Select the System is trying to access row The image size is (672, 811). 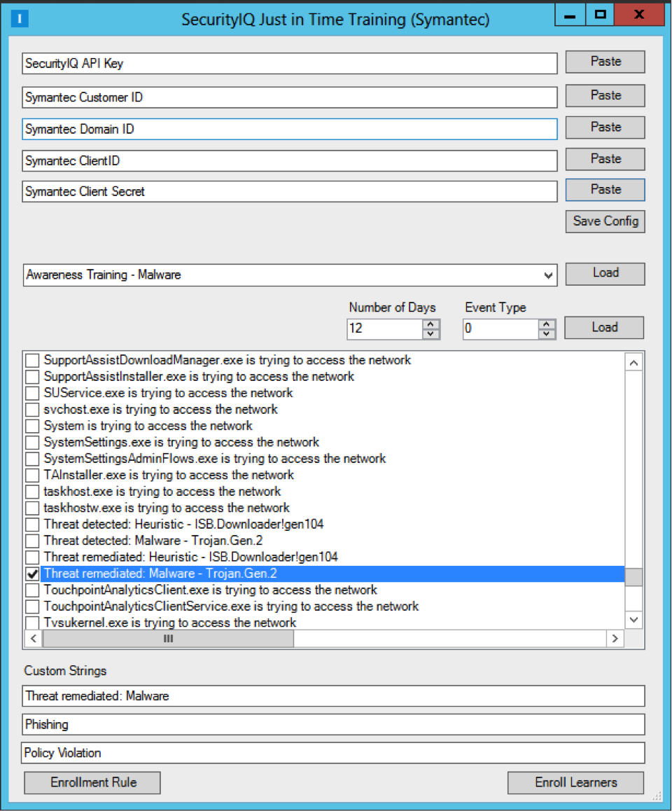(148, 426)
